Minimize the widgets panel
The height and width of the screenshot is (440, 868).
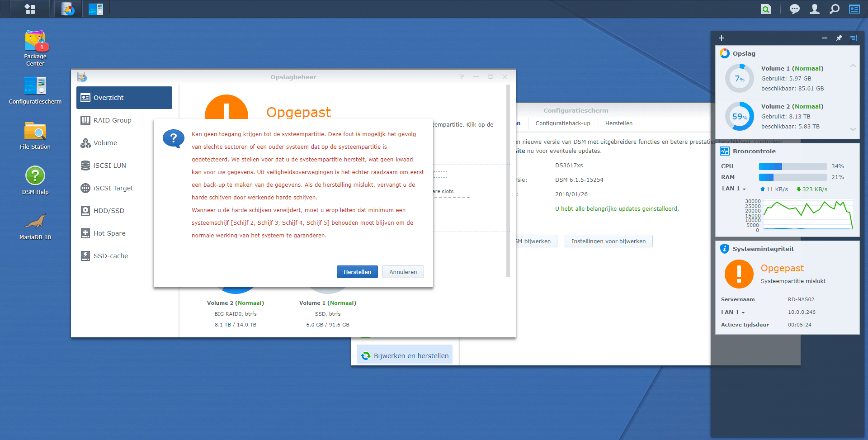[825, 38]
